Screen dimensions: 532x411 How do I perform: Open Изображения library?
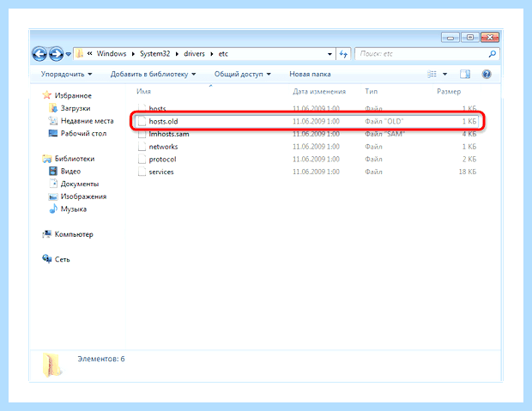83,196
